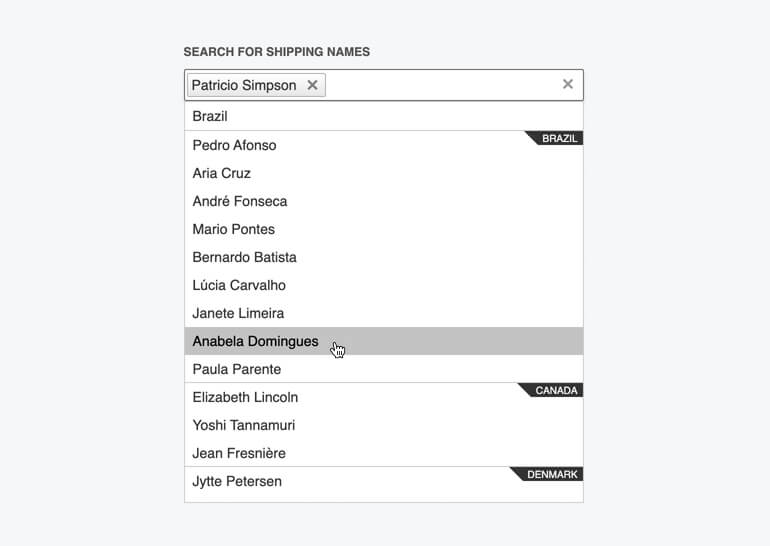Select Mario Pontes option
The height and width of the screenshot is (546, 770).
(233, 229)
